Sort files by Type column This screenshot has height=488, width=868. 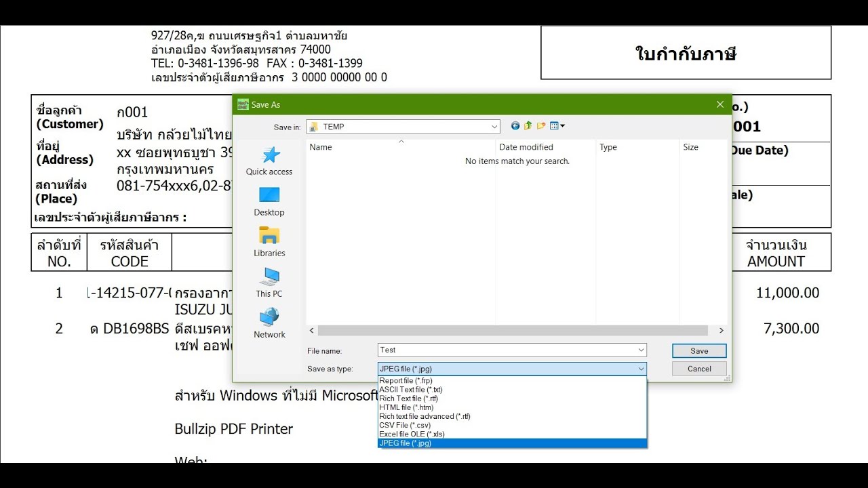[637, 147]
